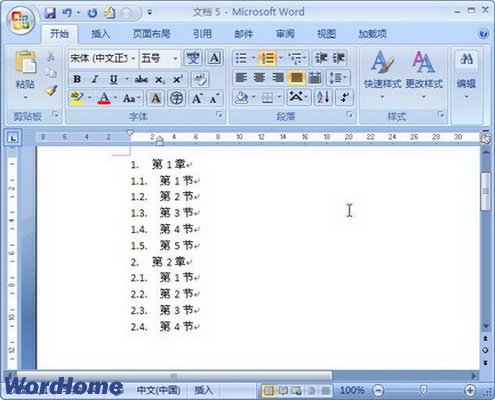Viewport: 495px width, 400px height.
Task: Open the 视图 tab
Action: tap(326, 34)
